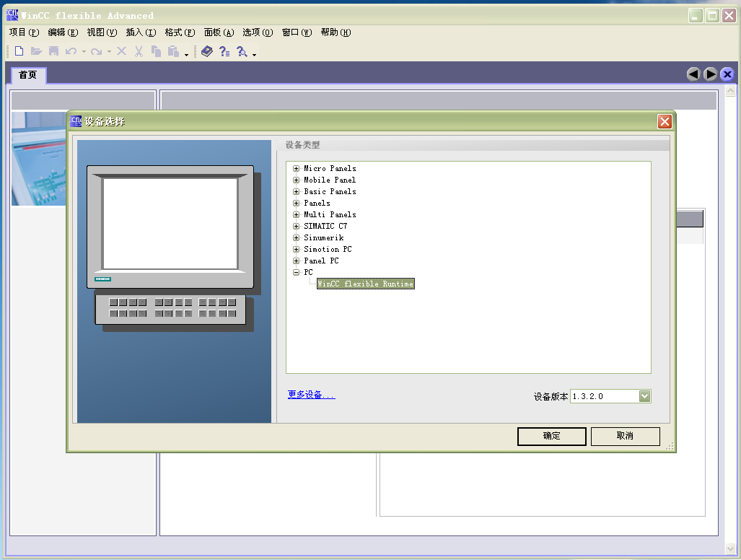Expand the Panels tree node

click(x=297, y=204)
